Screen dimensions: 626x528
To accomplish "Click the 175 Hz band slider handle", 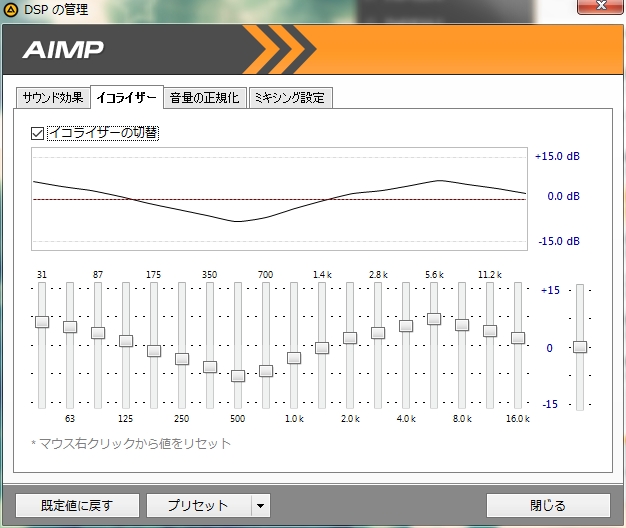I will tap(154, 351).
